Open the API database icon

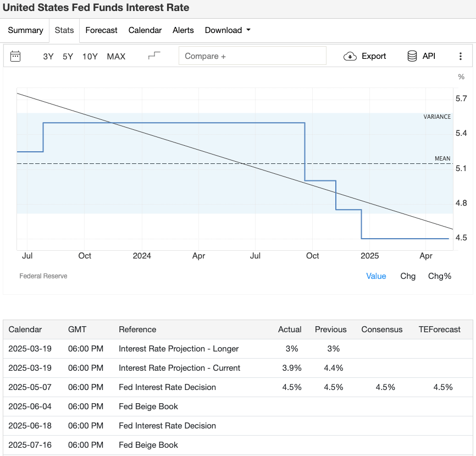[x=411, y=56]
